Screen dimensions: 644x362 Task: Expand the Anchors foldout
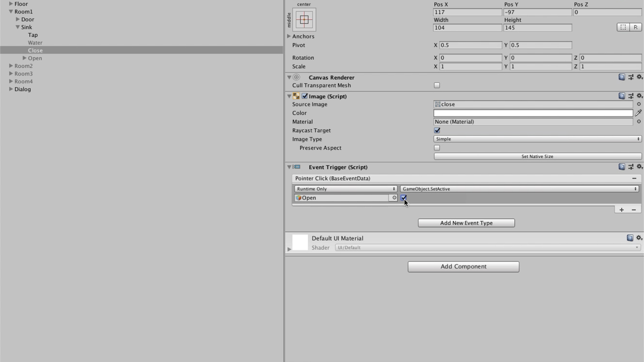289,36
